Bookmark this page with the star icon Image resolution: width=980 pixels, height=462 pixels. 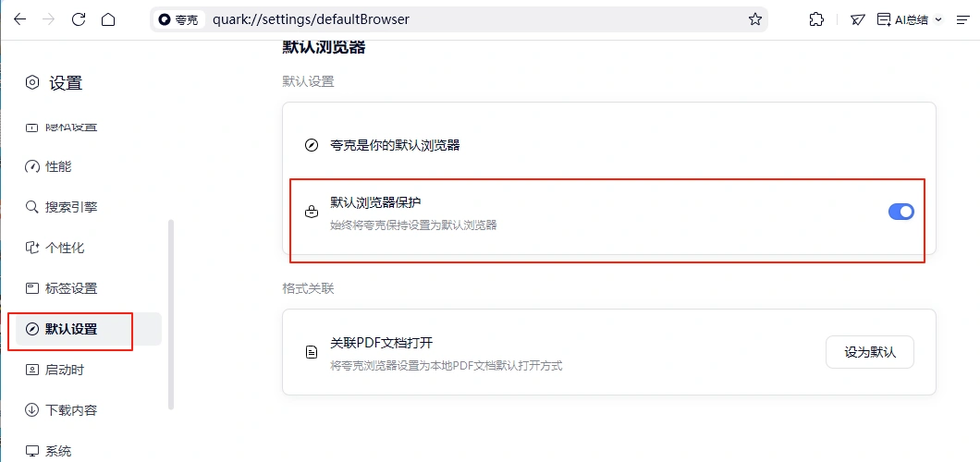pos(755,19)
